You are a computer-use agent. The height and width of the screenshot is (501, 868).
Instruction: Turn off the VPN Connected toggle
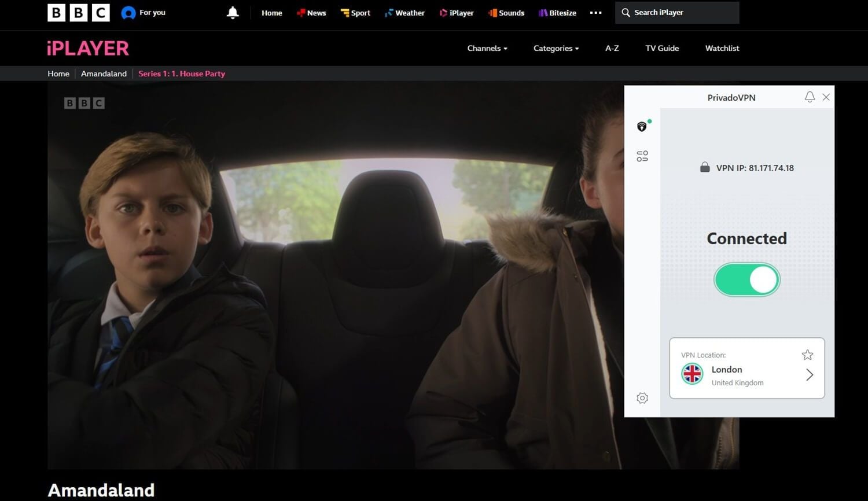click(x=747, y=280)
